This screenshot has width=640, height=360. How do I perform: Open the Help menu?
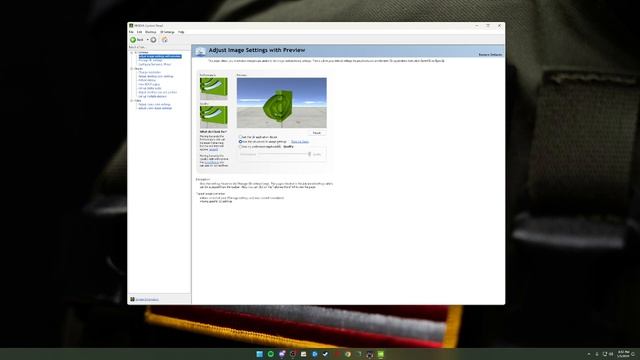click(181, 32)
